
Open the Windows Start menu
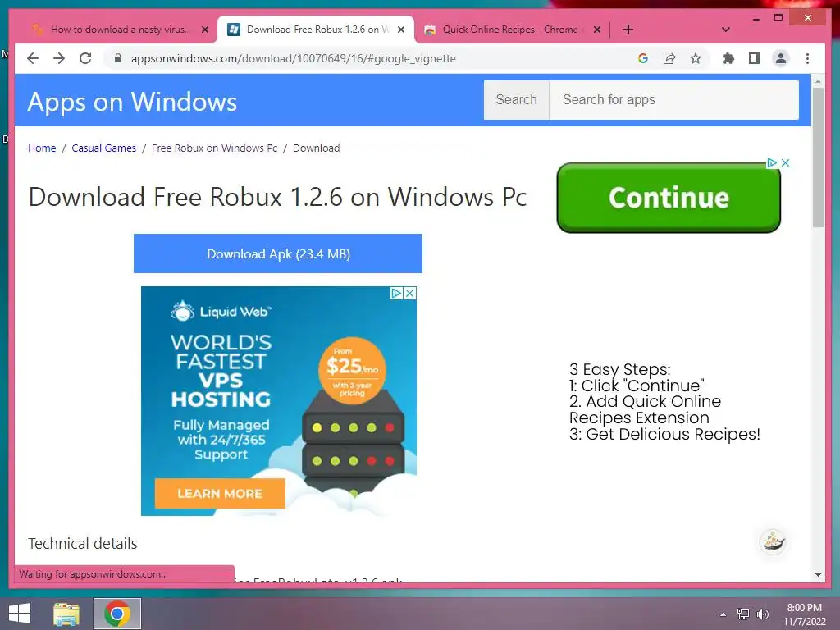[x=20, y=614]
